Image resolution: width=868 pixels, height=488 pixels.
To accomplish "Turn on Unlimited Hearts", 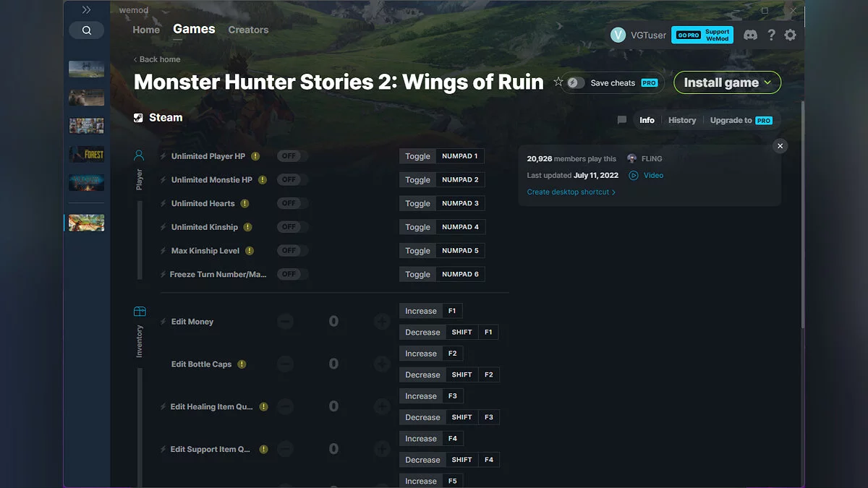I will click(x=292, y=203).
